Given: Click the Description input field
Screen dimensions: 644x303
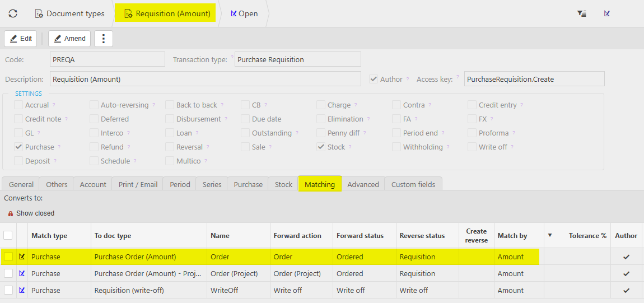Looking at the screenshot, I should tap(205, 79).
